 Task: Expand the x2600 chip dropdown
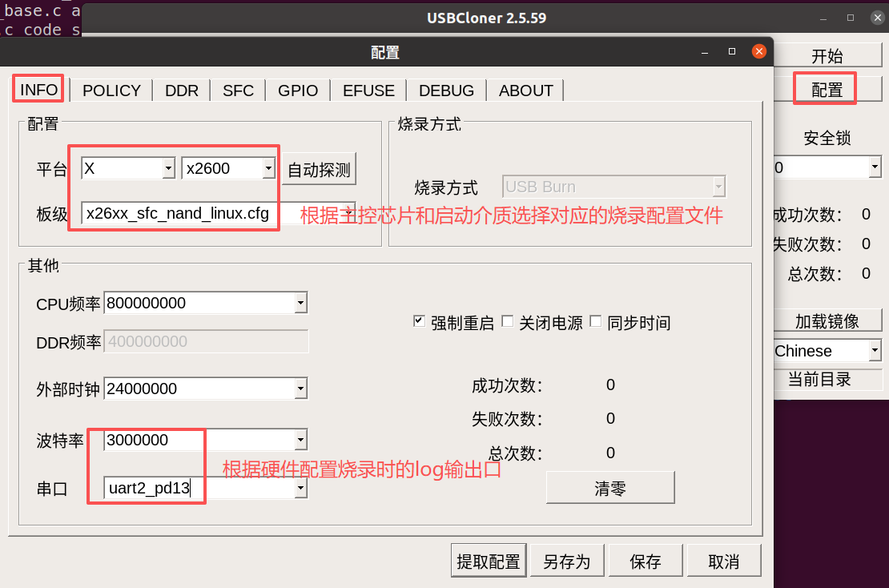[x=269, y=168]
